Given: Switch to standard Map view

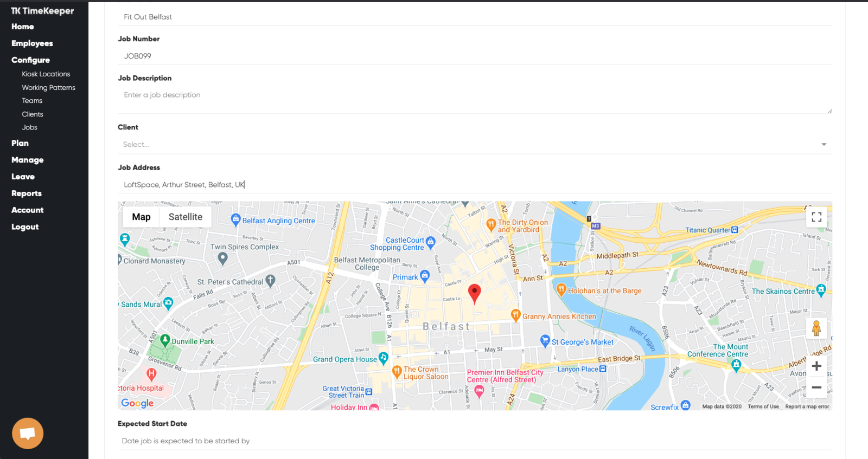Looking at the screenshot, I should [x=141, y=217].
